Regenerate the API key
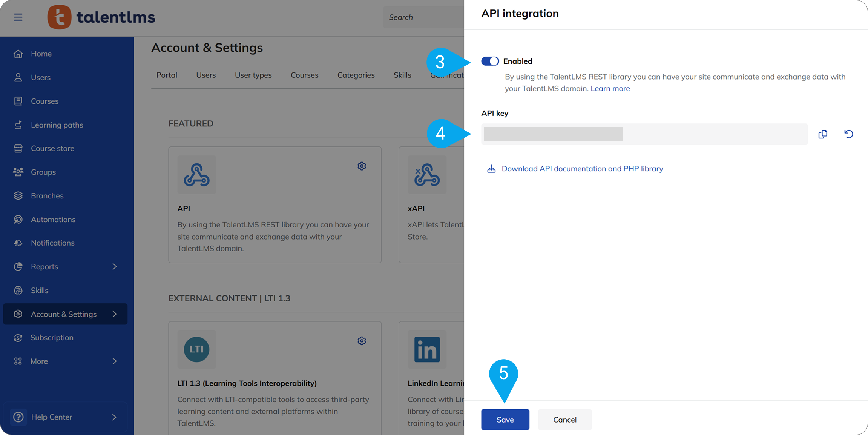The image size is (868, 435). pos(848,134)
